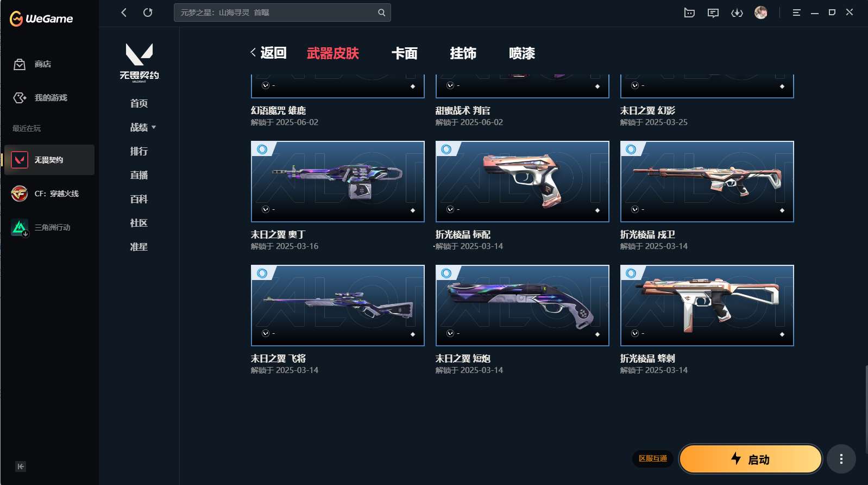The height and width of the screenshot is (485, 868).
Task: Click the 启动 launch button
Action: pyautogui.click(x=750, y=459)
